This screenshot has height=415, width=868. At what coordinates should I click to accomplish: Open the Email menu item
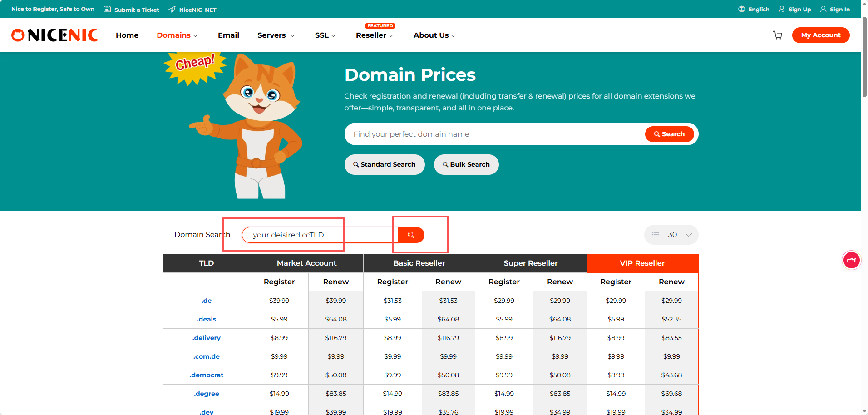228,35
